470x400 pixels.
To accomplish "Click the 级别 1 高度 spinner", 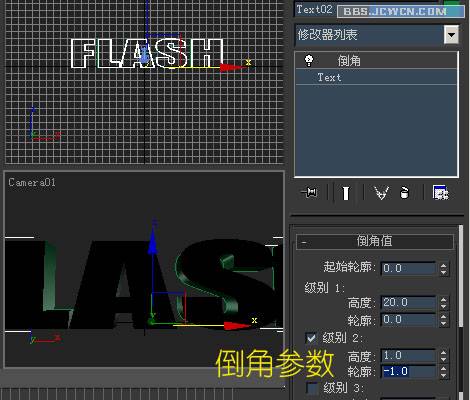I will click(x=443, y=303).
